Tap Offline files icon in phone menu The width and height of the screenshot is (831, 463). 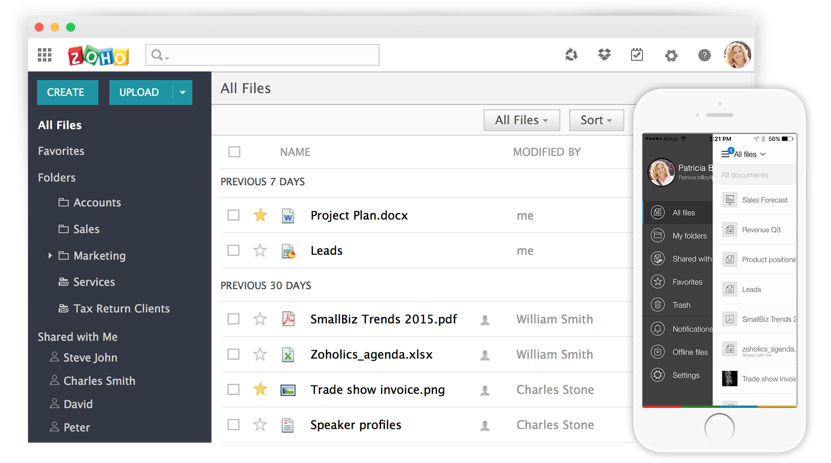point(658,352)
